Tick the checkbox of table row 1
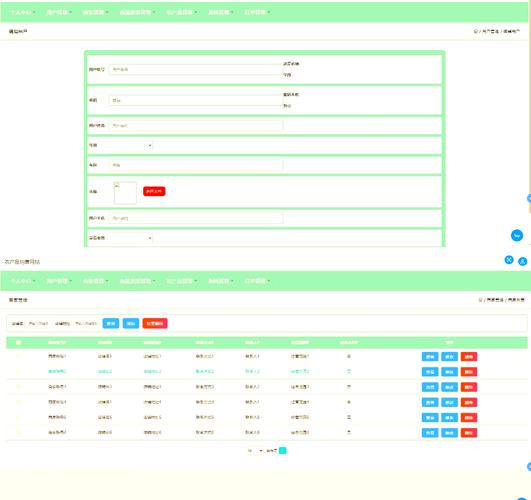The height and width of the screenshot is (500, 531). click(19, 356)
